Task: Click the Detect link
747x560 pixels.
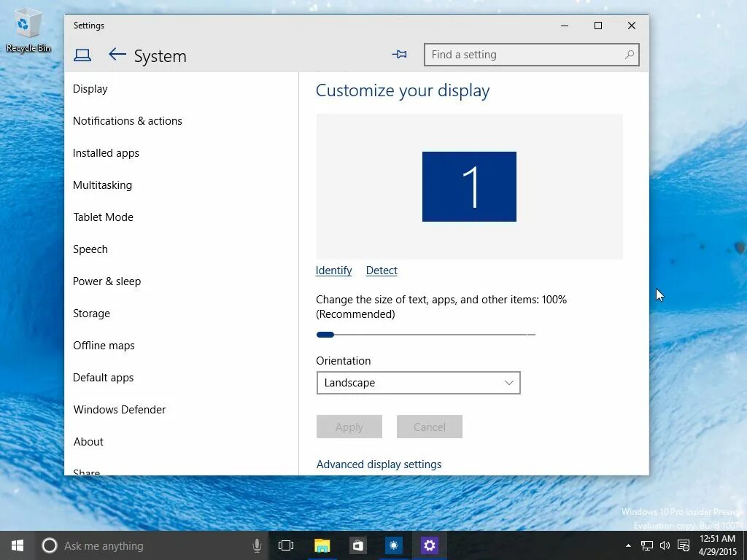Action: click(382, 271)
